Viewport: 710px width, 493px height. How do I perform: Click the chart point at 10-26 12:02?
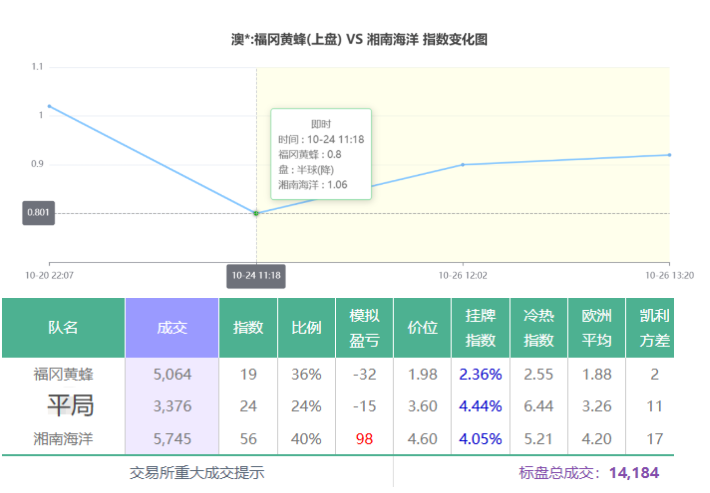click(463, 164)
